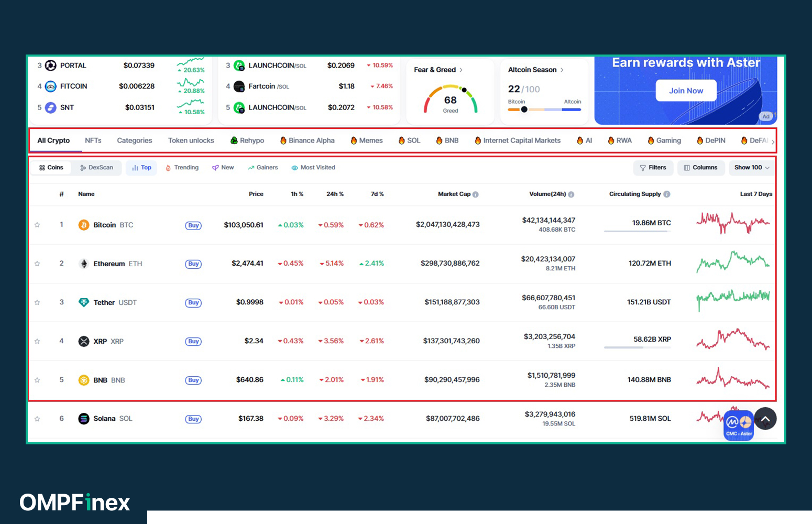Click the BNB coin logo icon
This screenshot has width=812, height=524.
(84, 380)
